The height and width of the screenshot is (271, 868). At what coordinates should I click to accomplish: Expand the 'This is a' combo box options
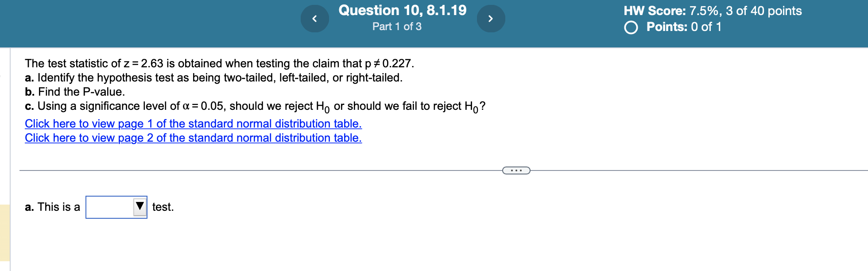point(116,206)
